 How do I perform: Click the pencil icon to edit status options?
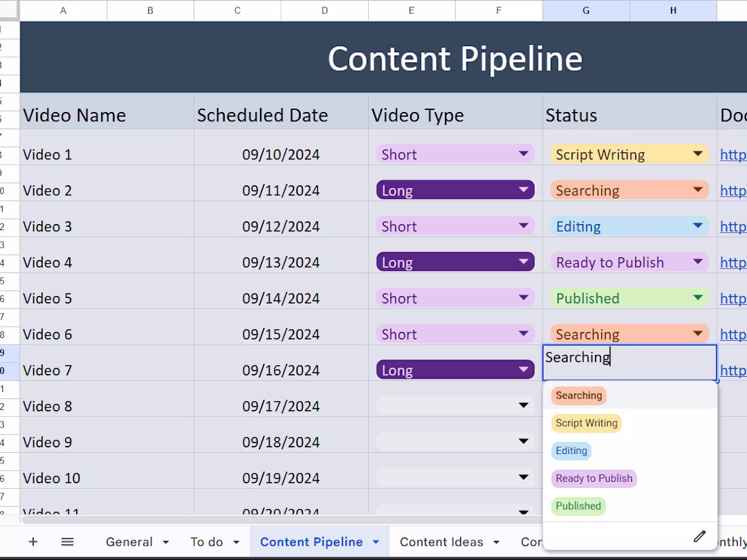pyautogui.click(x=699, y=536)
